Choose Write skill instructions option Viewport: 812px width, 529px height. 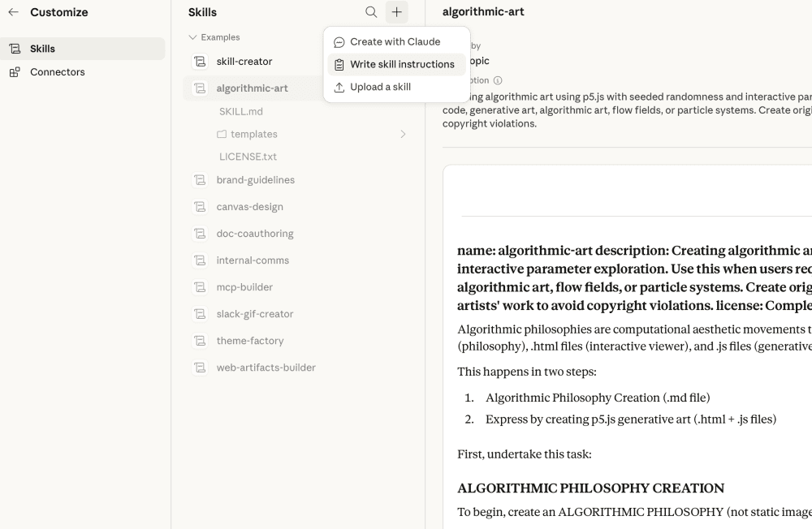pos(397,65)
